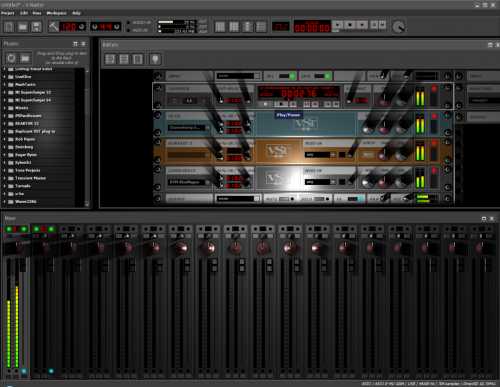The image size is (500, 387).
Task: Click the master volume knob in the top toolbar
Action: tap(398, 27)
